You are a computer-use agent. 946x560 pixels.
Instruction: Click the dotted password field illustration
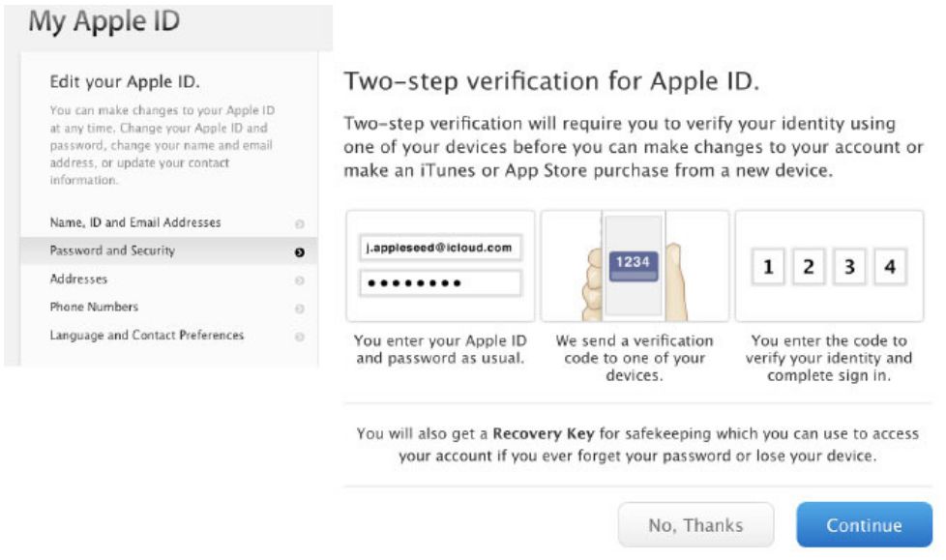(439, 283)
